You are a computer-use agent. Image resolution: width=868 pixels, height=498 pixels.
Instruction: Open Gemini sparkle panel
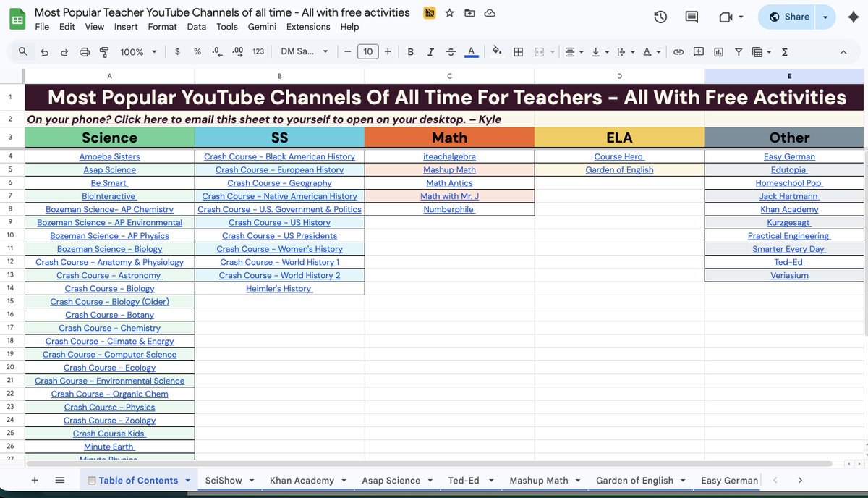coord(853,17)
